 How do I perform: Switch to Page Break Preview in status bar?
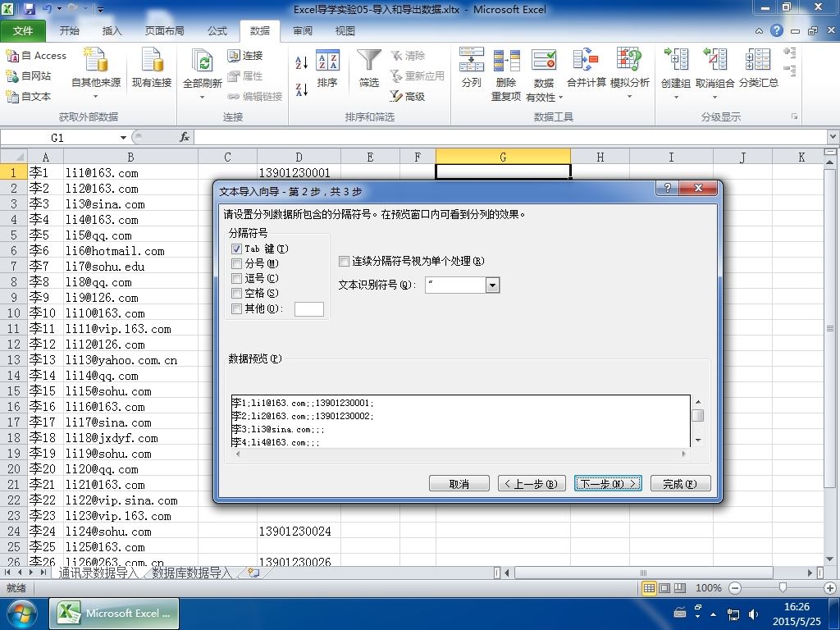(x=680, y=588)
